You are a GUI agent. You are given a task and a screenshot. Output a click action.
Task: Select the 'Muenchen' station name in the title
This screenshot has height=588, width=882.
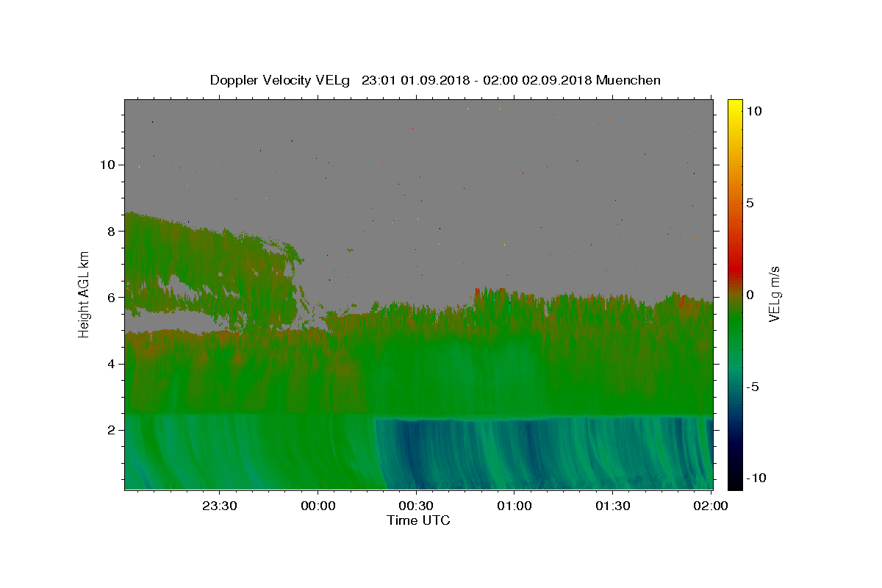628,80
